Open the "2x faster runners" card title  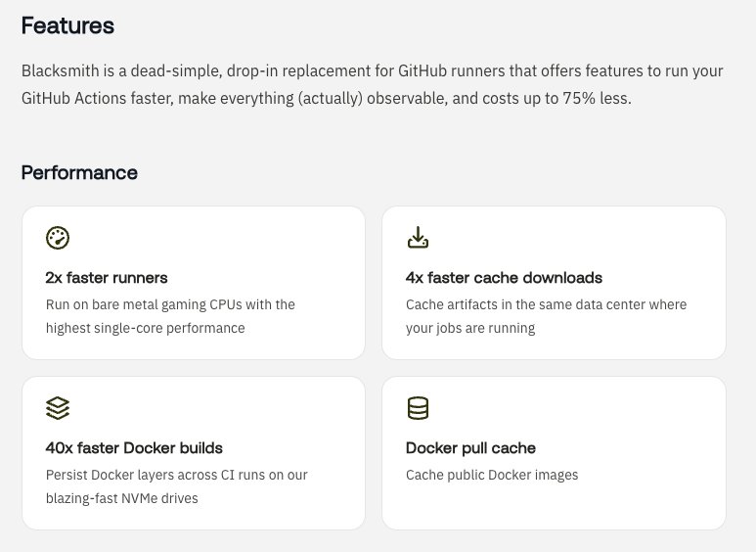coord(107,278)
